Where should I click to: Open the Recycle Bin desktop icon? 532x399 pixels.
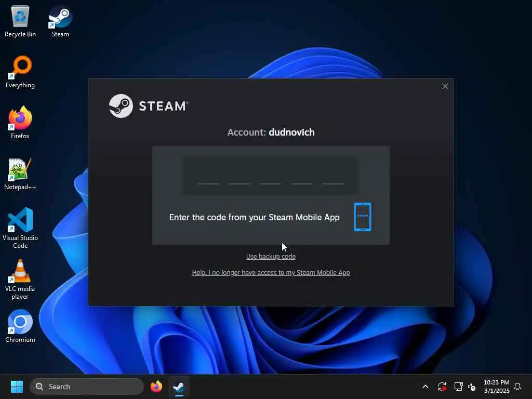[x=20, y=22]
